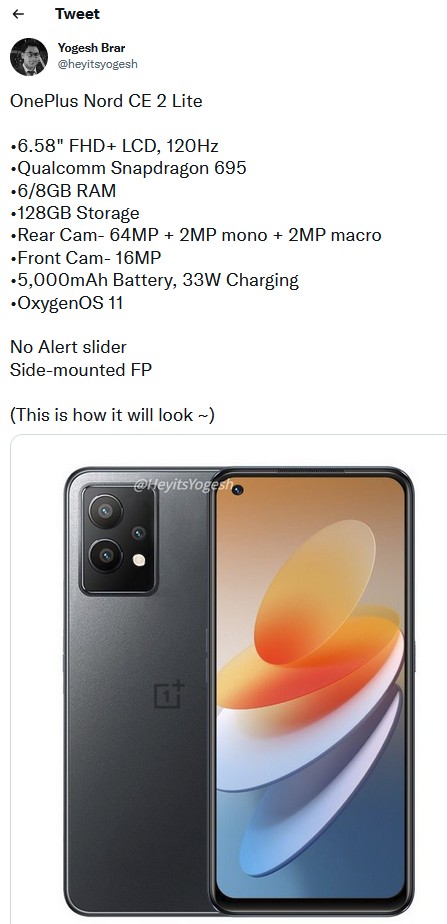The width and height of the screenshot is (447, 924).
Task: Click the bottom large rear camera lens
Action: point(105,555)
